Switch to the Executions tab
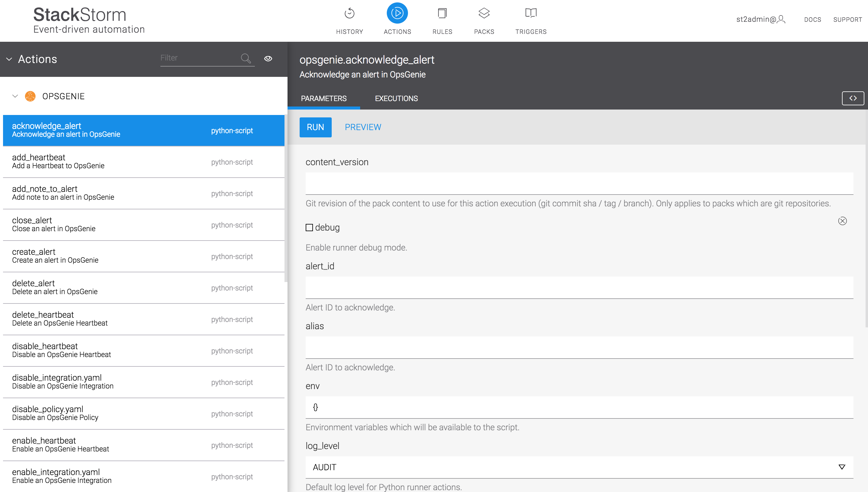The width and height of the screenshot is (868, 492). (396, 99)
